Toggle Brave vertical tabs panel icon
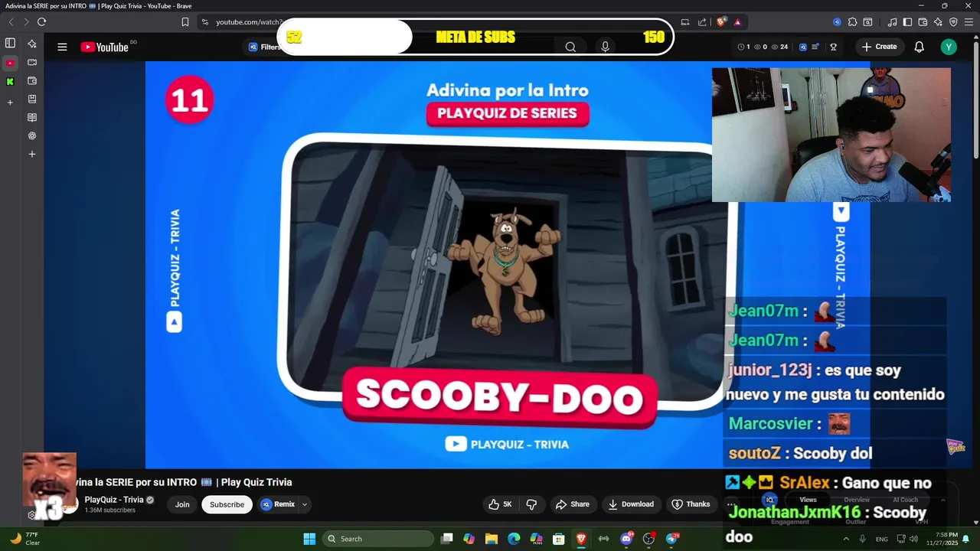Image resolution: width=980 pixels, height=551 pixels. [x=10, y=44]
